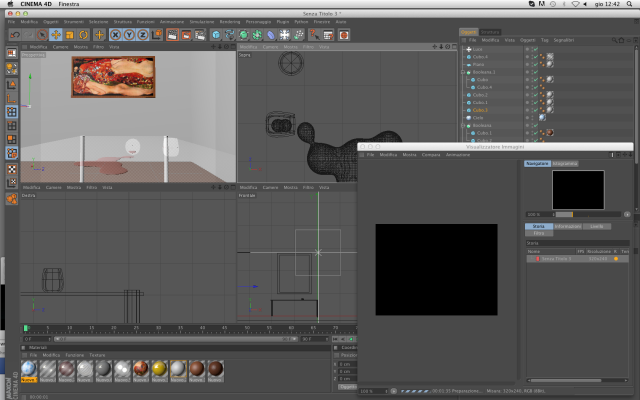Select the Cubo.3 object in the tree
Screen dimensions: 640x400
point(480,110)
